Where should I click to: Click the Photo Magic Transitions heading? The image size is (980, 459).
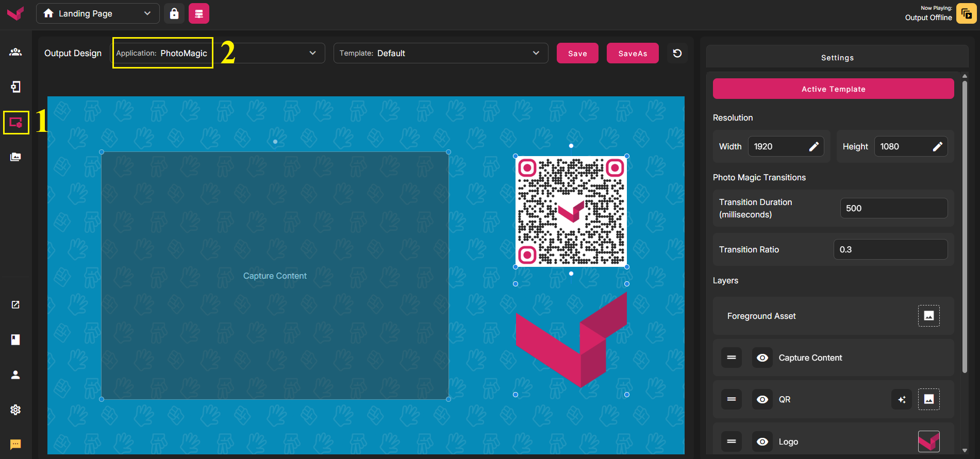coord(759,177)
